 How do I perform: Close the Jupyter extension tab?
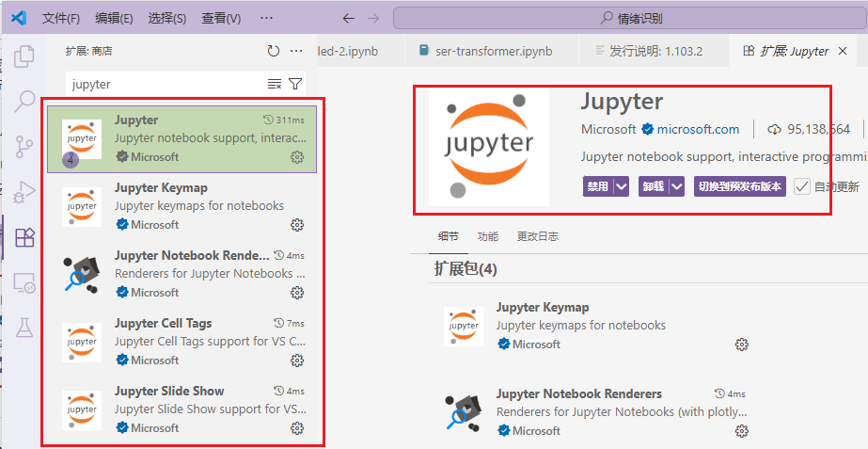pyautogui.click(x=843, y=51)
